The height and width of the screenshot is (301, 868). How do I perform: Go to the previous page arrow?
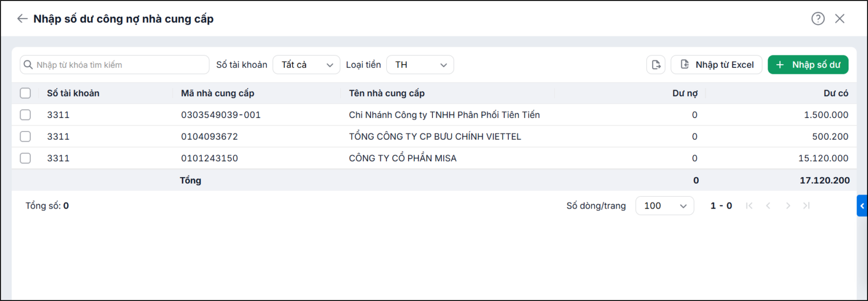tap(768, 206)
